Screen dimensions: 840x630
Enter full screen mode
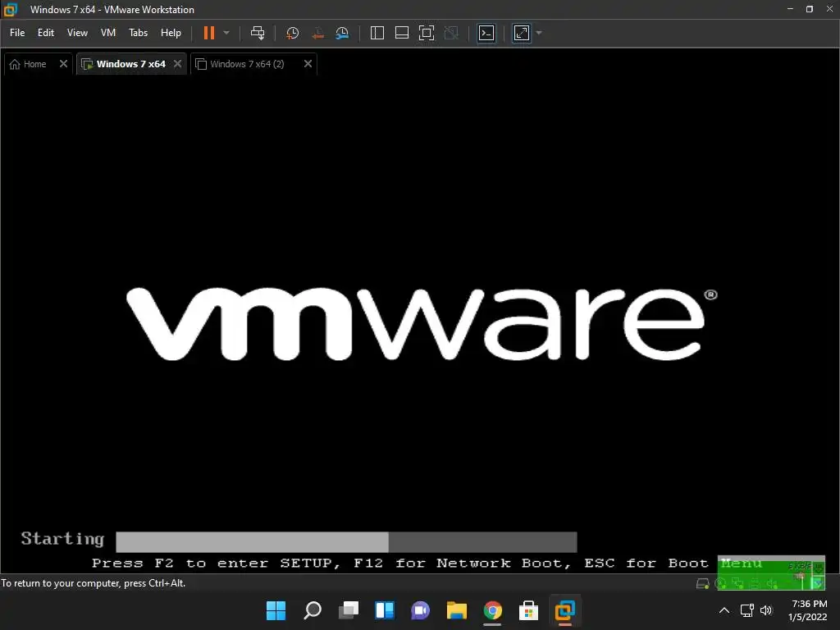427,33
